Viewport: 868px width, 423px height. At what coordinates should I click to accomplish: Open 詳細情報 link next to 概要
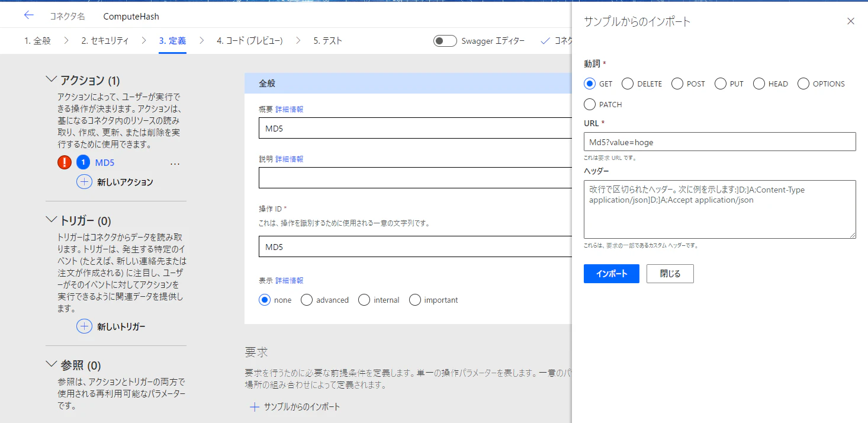[x=290, y=110]
